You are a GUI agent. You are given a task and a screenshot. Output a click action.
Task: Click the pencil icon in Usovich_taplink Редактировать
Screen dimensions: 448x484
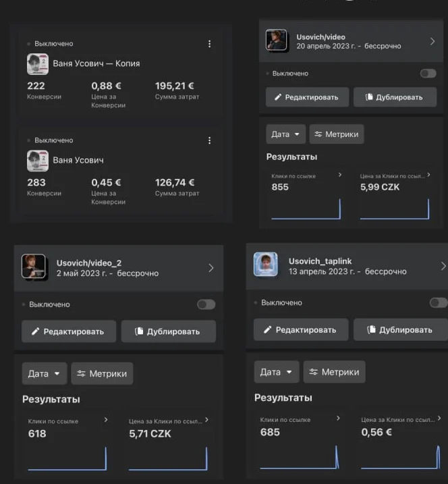tap(267, 329)
